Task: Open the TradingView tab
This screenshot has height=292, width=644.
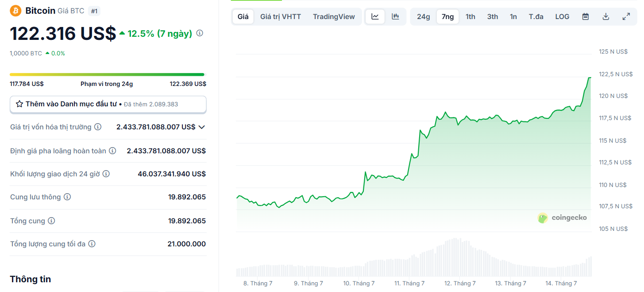Action: pyautogui.click(x=334, y=17)
